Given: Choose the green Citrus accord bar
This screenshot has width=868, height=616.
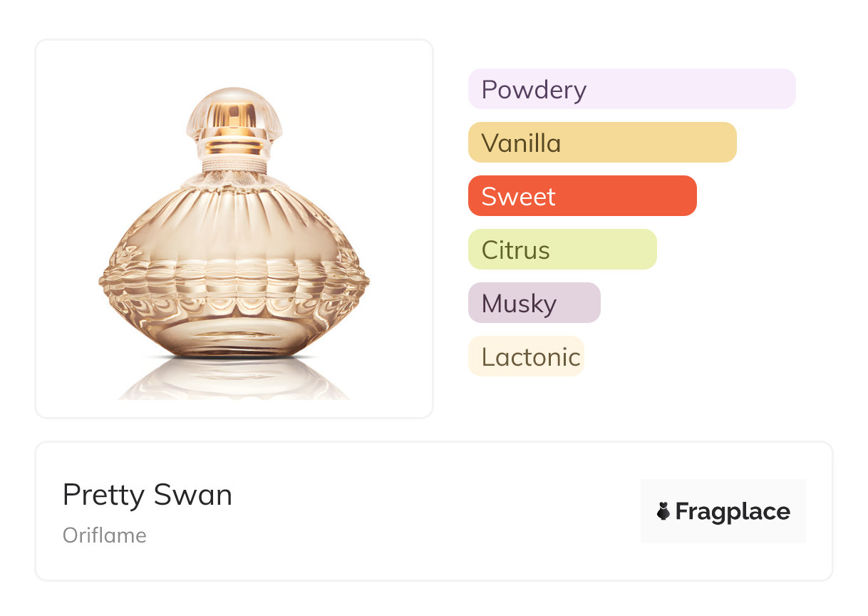Looking at the screenshot, I should 562,250.
